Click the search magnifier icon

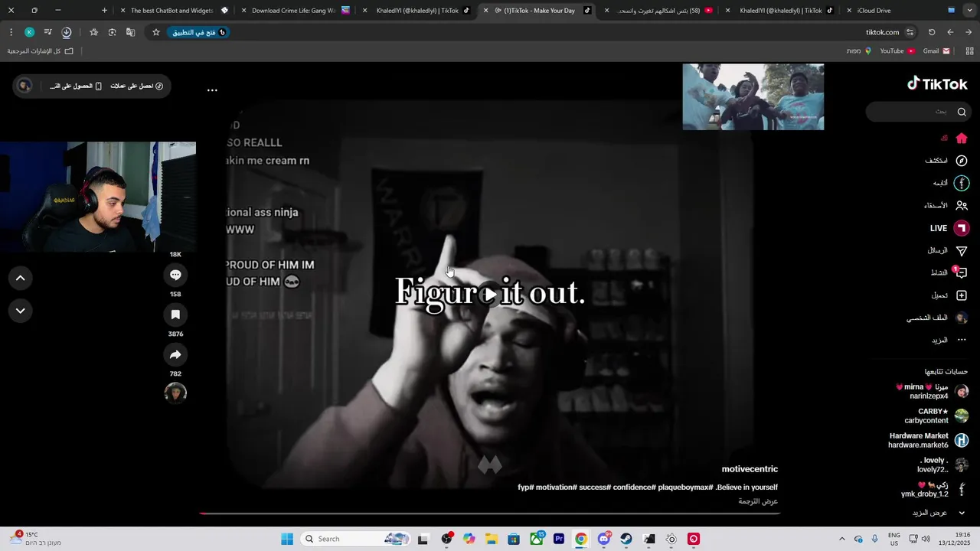tap(962, 112)
